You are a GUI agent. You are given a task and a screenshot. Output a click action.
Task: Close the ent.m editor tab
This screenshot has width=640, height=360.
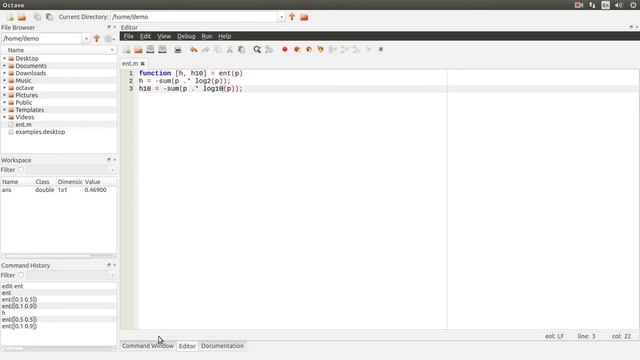click(143, 64)
